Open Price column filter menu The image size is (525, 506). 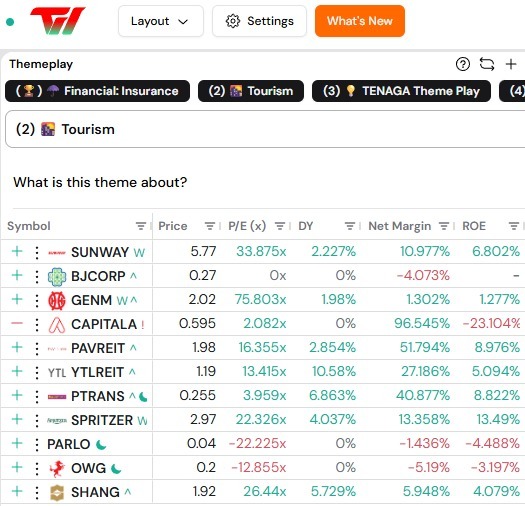(210, 226)
